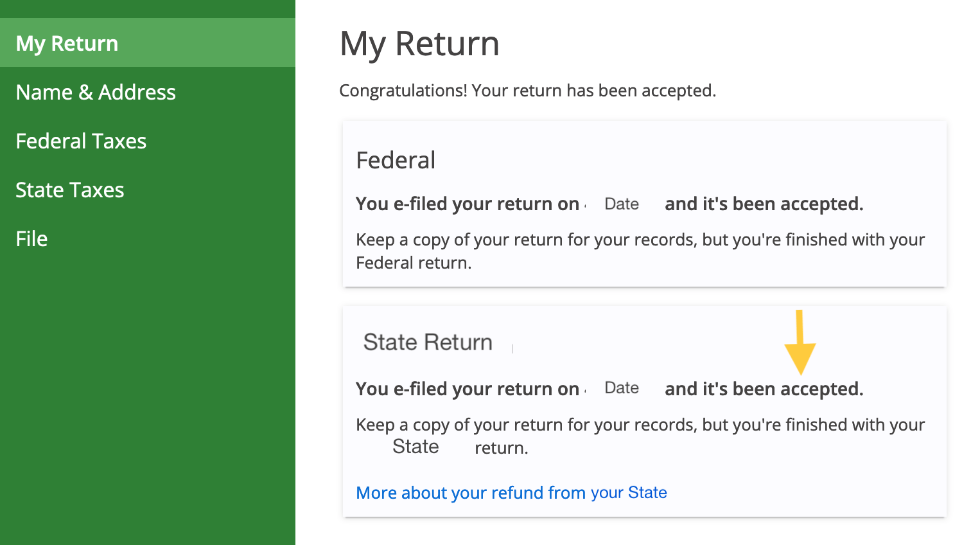Click the congratulations acceptance message
This screenshot has width=980, height=545.
pos(528,91)
